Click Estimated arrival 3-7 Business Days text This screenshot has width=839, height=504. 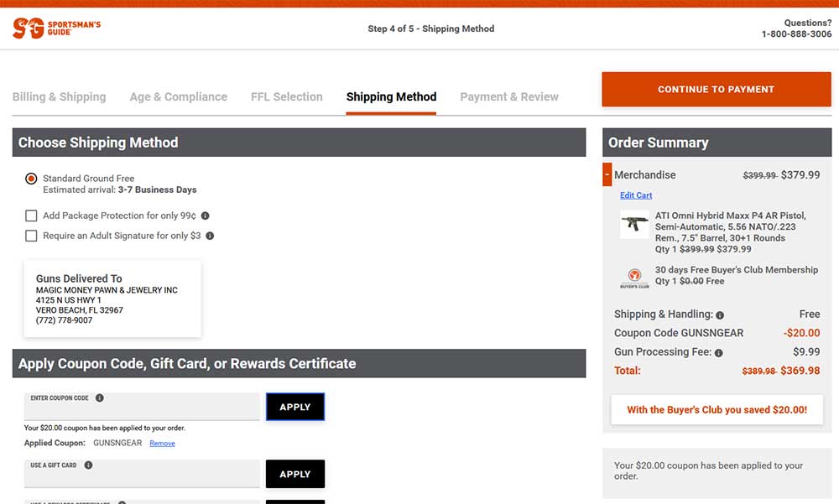pyautogui.click(x=120, y=190)
